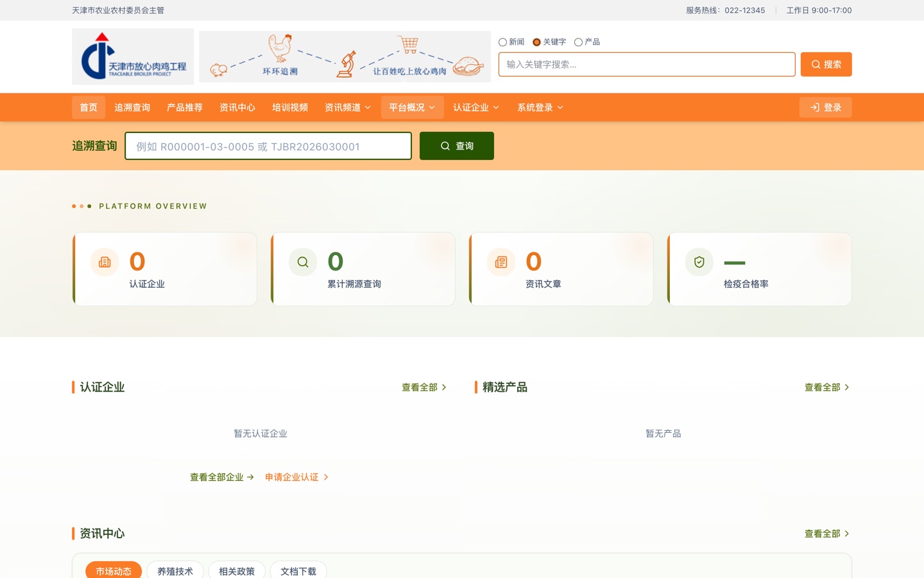Open the 追溯查询 nav item
The width and height of the screenshot is (924, 578).
pyautogui.click(x=132, y=107)
